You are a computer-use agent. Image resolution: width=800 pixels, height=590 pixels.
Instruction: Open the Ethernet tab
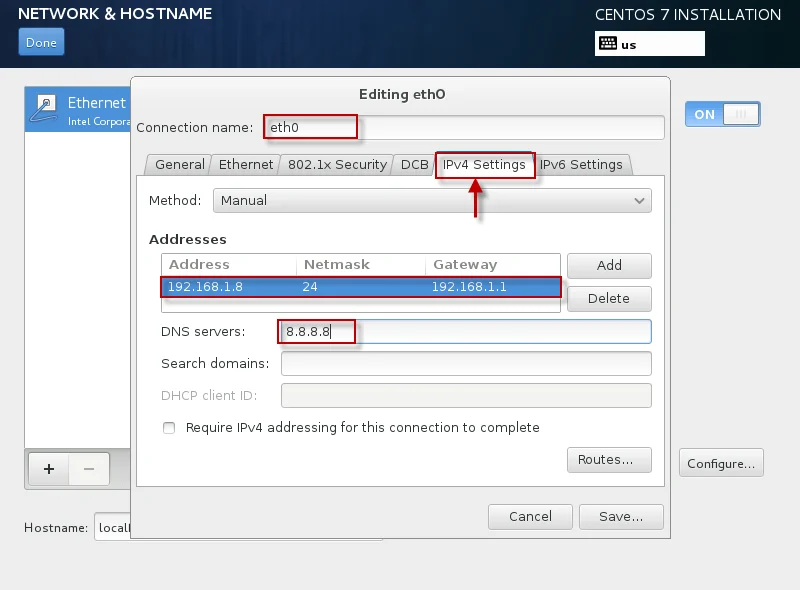pos(246,165)
